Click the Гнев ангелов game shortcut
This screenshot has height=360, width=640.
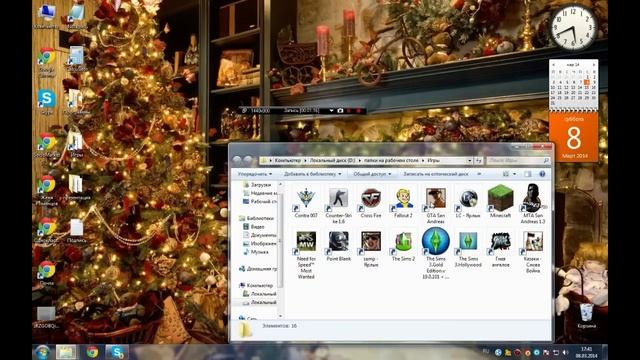tap(500, 249)
